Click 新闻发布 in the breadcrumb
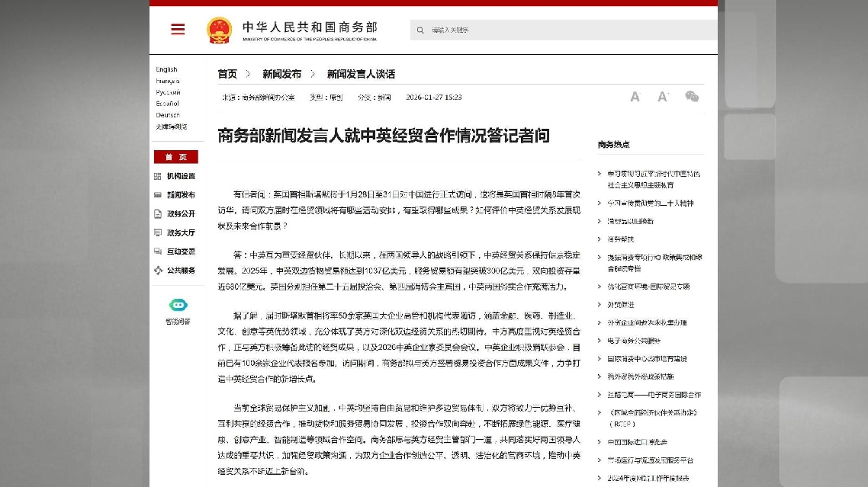Viewport: 868px width, 487px height. click(281, 74)
